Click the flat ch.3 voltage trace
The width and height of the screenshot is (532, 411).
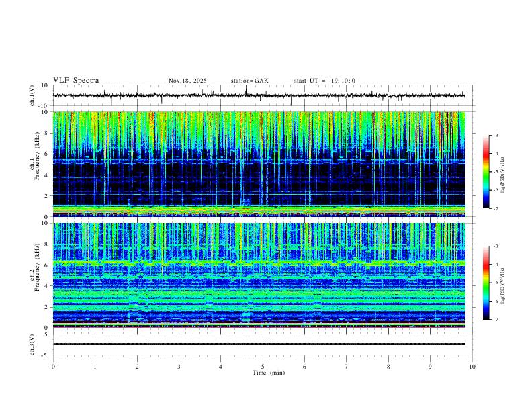(259, 344)
